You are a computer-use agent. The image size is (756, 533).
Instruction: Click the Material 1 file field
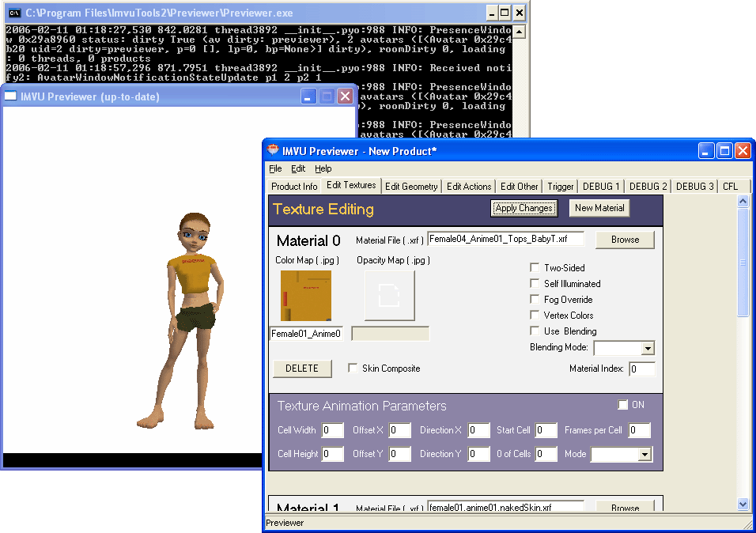click(x=506, y=506)
